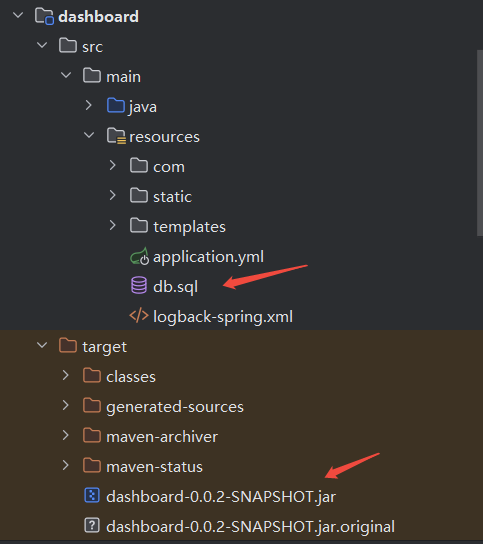Expand the generated-sources folder chevron

pyautogui.click(x=66, y=405)
